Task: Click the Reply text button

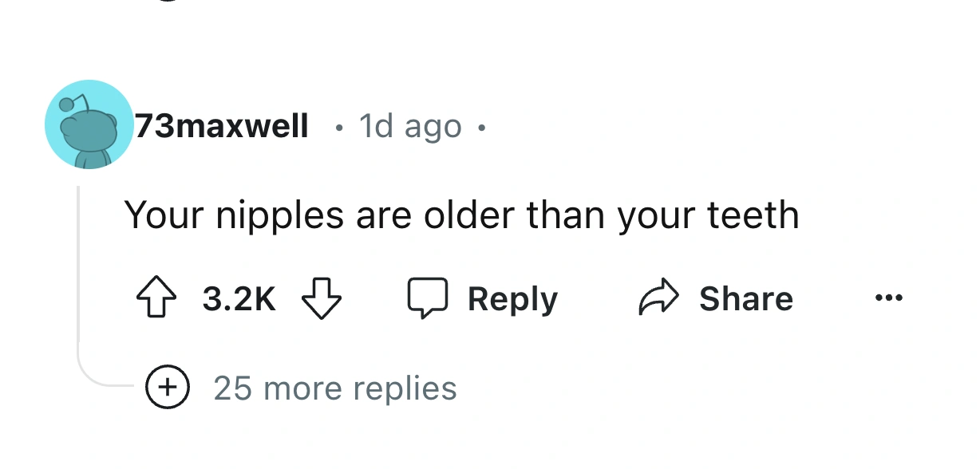Action: [512, 298]
